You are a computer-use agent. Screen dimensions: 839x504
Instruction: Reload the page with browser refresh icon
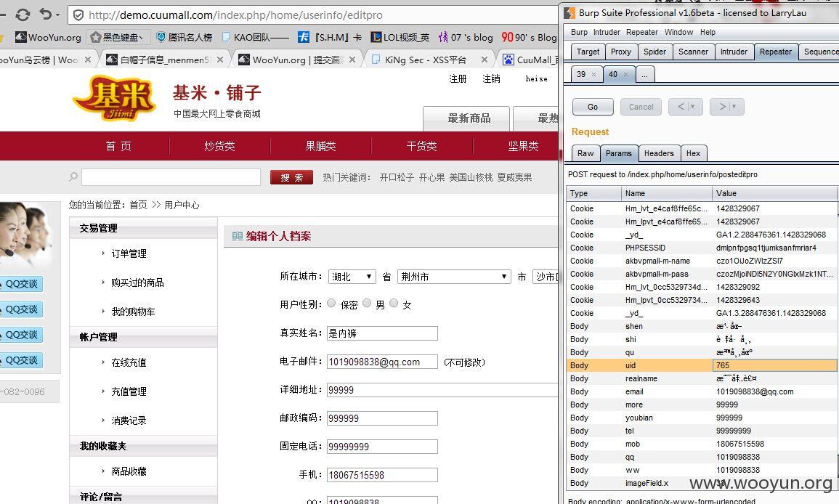pyautogui.click(x=23, y=15)
